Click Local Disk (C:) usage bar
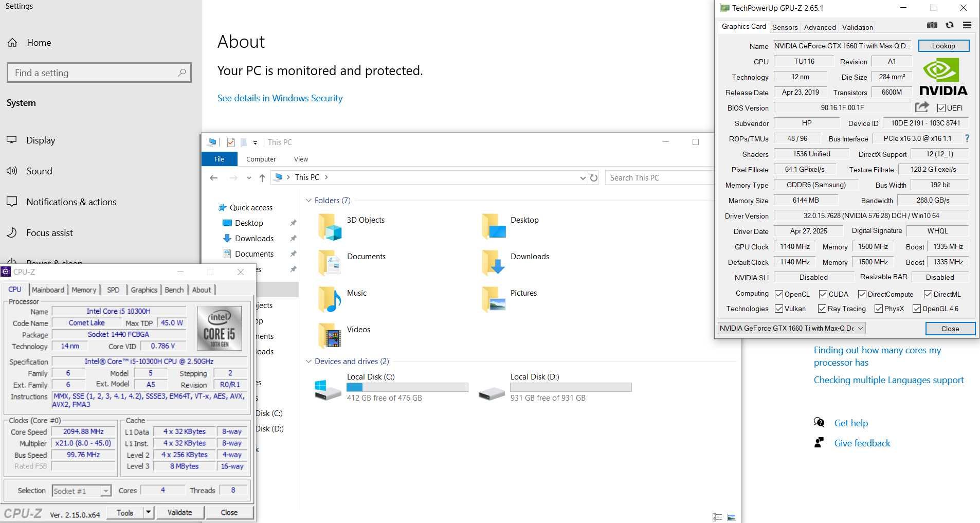 [407, 387]
